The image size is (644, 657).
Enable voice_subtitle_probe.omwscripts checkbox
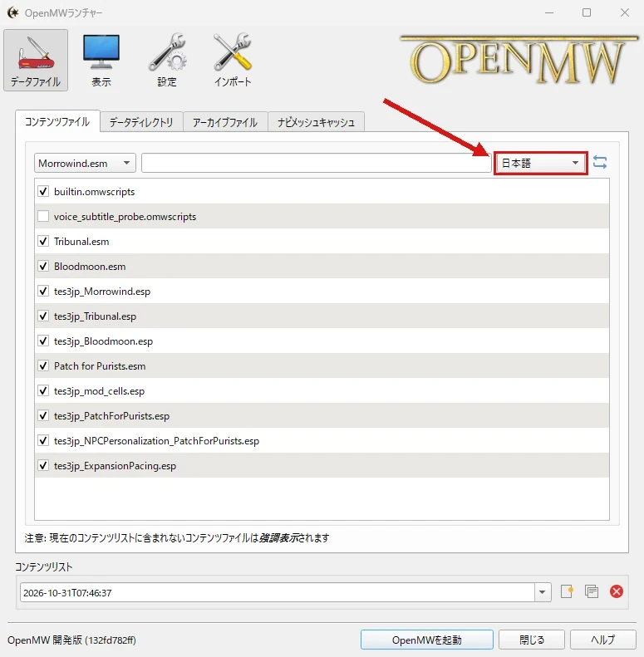point(43,216)
